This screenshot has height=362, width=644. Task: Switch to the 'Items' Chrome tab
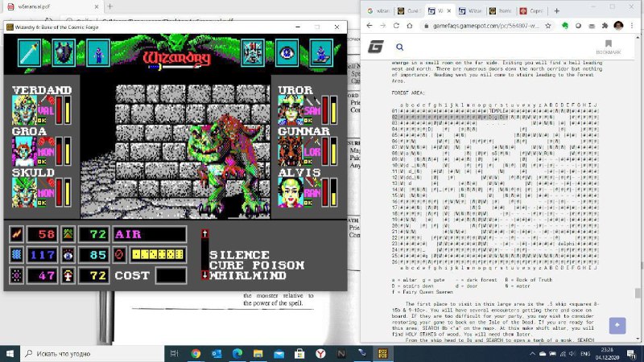click(x=501, y=11)
